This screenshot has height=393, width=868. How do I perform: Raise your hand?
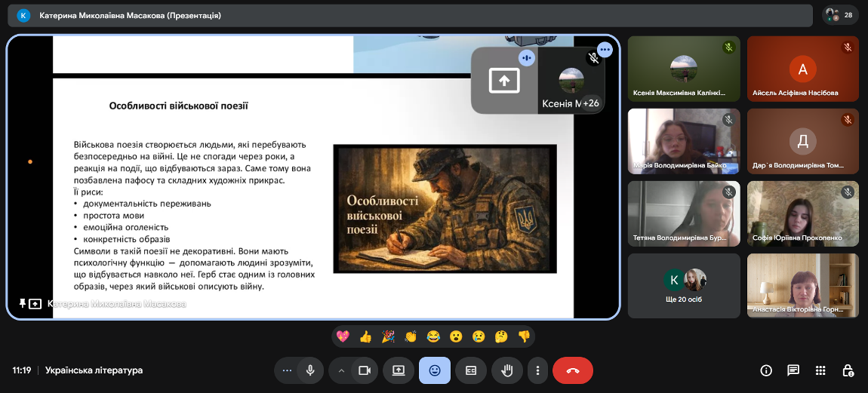(507, 371)
